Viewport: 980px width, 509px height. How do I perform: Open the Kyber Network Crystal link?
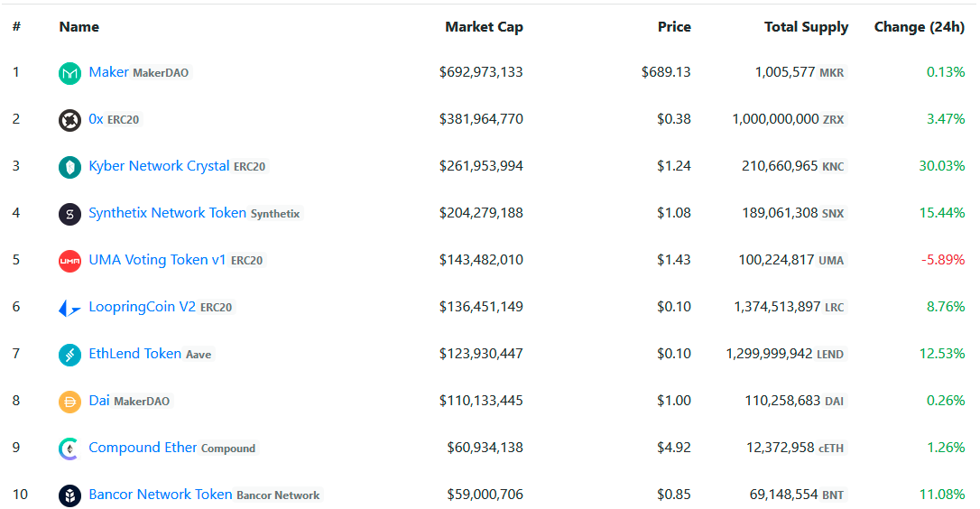tap(159, 166)
